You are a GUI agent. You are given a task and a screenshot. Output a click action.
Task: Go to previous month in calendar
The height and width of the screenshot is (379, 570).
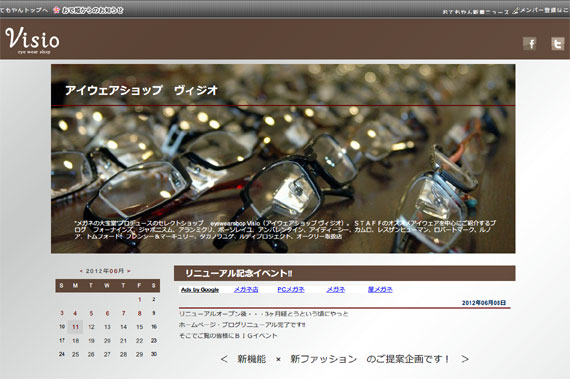81,271
